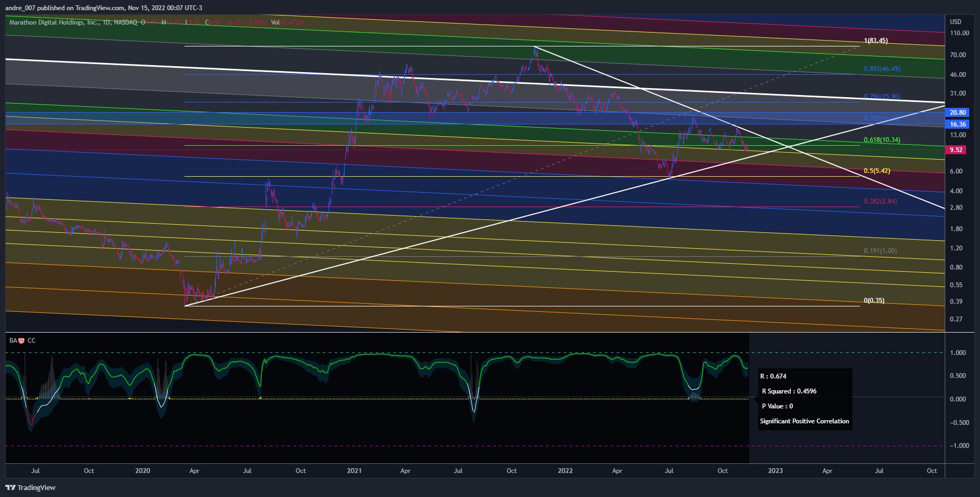
Task: Click the 2023 label on time axis
Action: (775, 471)
